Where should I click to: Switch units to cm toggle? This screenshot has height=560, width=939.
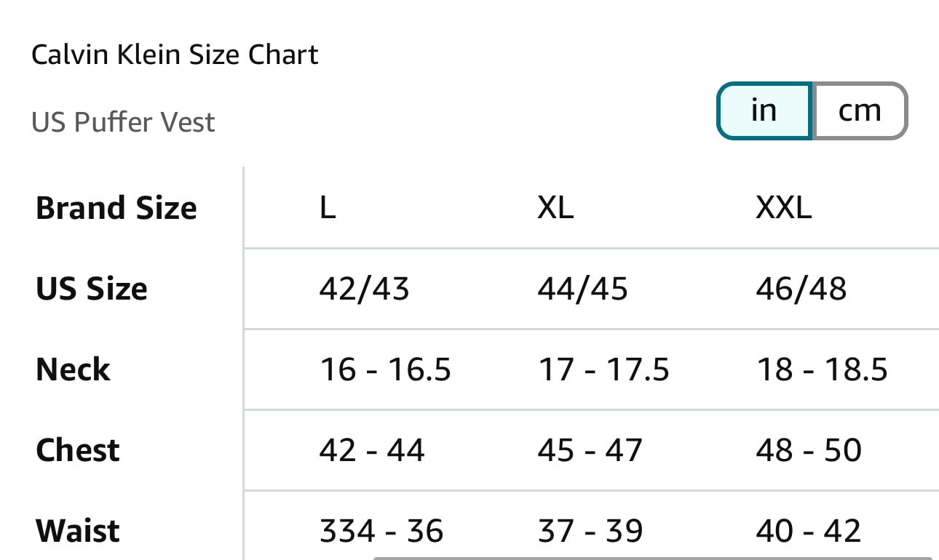click(860, 111)
